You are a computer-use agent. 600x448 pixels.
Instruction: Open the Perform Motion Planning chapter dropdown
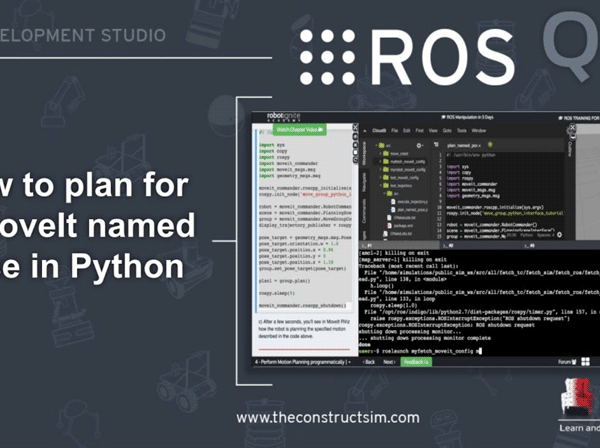[303, 362]
